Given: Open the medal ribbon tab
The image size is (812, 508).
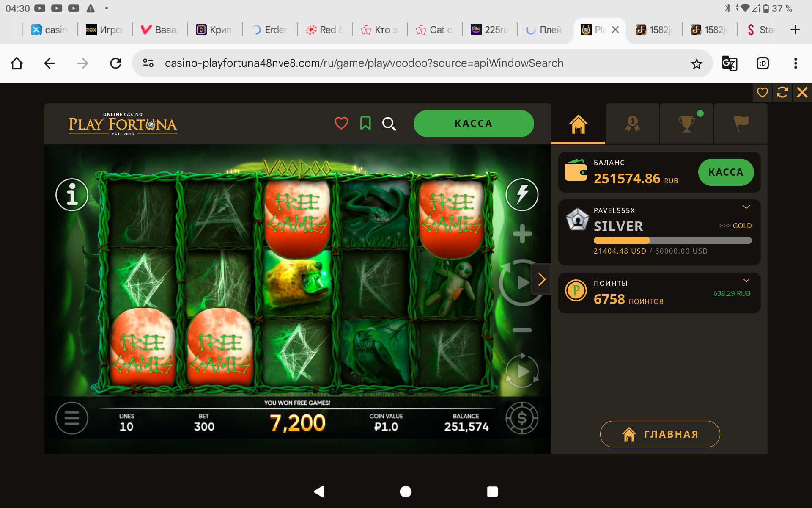Looking at the screenshot, I should [632, 124].
